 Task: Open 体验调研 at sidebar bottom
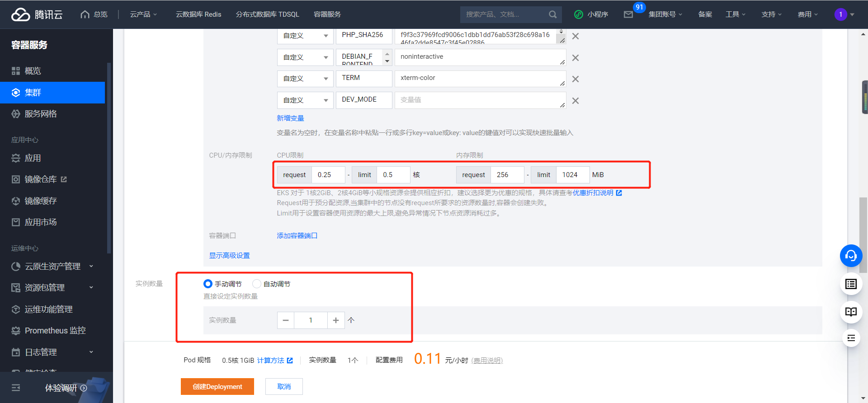pyautogui.click(x=66, y=388)
